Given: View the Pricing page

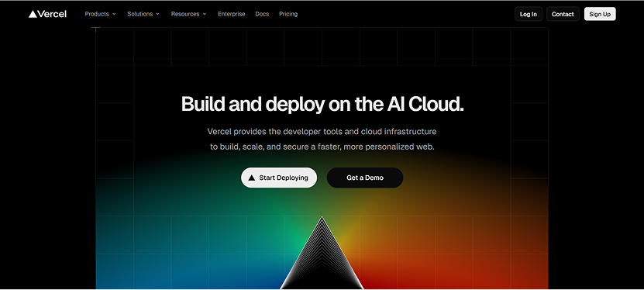Looking at the screenshot, I should coord(288,14).
